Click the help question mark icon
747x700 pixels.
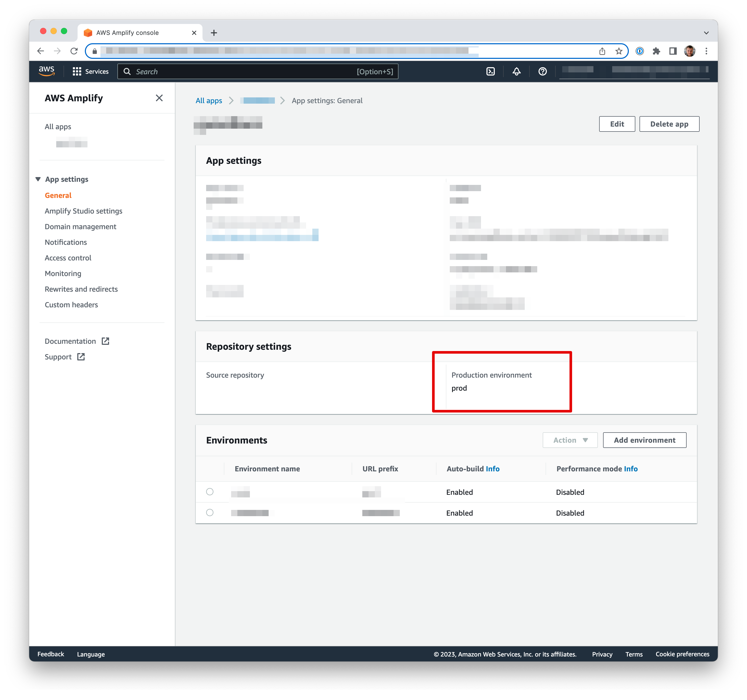tap(542, 71)
